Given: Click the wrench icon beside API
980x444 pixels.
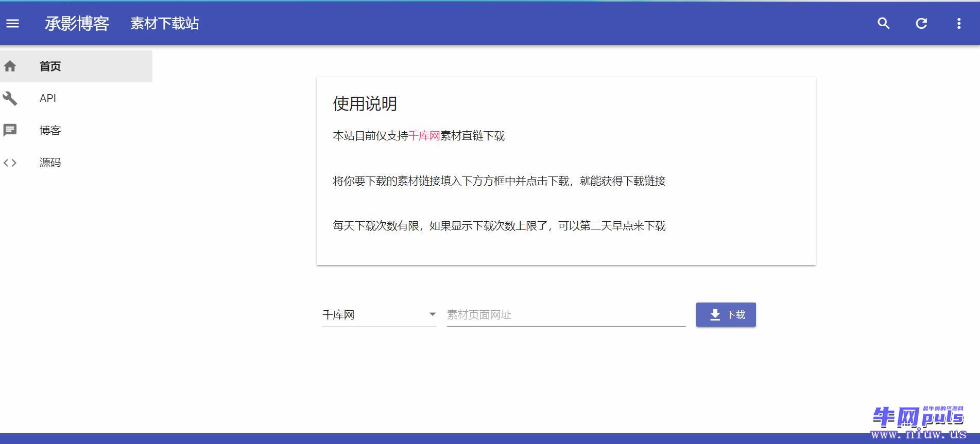Looking at the screenshot, I should pyautogui.click(x=10, y=98).
